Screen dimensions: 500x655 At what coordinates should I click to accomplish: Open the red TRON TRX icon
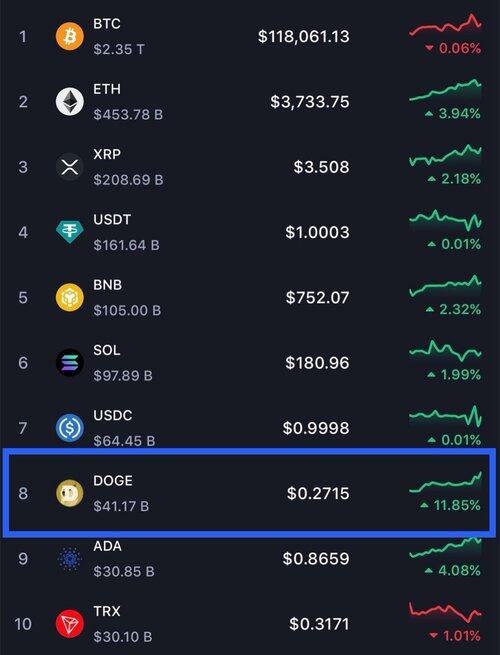pyautogui.click(x=70, y=624)
